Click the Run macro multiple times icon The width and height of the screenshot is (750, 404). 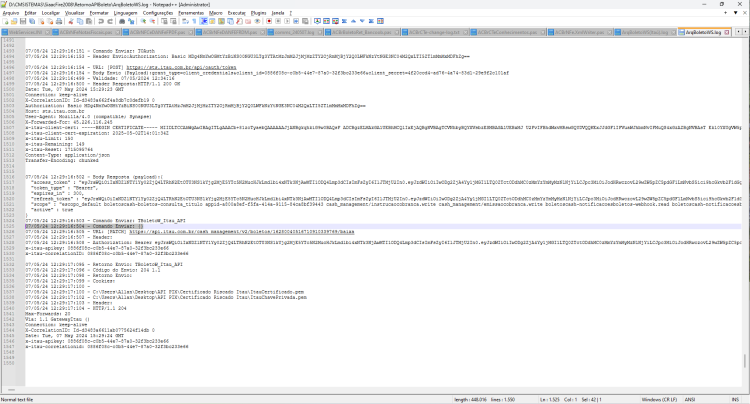tap(297, 21)
